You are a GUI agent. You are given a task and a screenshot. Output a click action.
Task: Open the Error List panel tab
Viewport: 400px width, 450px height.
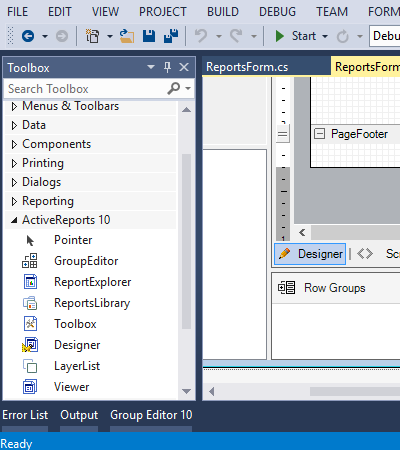(25, 415)
